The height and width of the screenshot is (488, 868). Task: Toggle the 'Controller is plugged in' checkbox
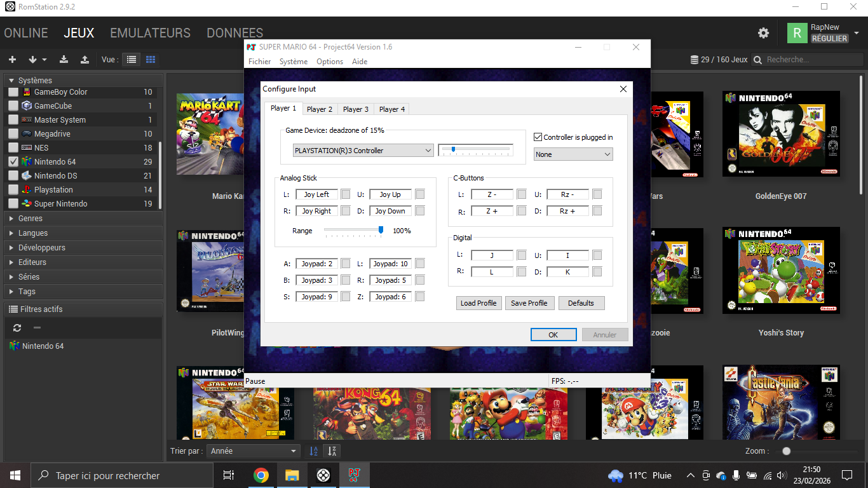point(538,137)
